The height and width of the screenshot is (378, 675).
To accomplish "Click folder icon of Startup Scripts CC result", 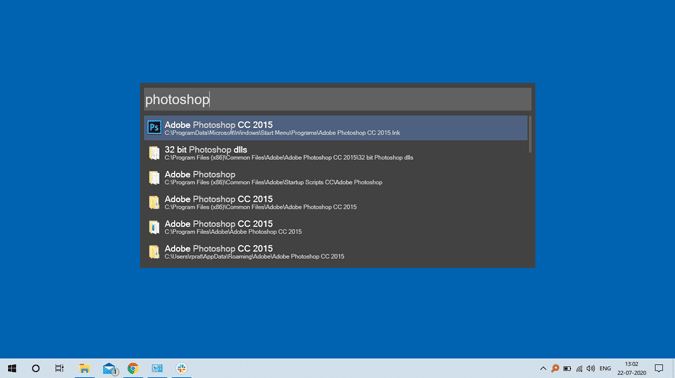I will tap(154, 177).
